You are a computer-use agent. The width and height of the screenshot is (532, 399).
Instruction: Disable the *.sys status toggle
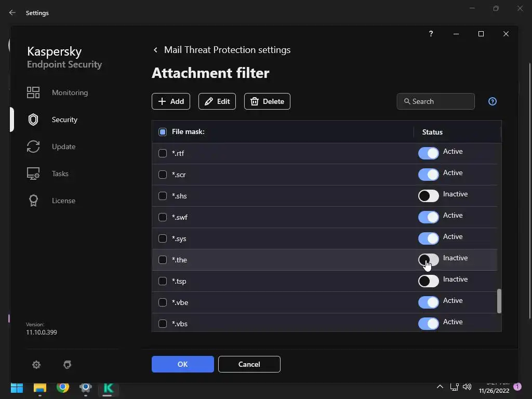[x=428, y=238]
